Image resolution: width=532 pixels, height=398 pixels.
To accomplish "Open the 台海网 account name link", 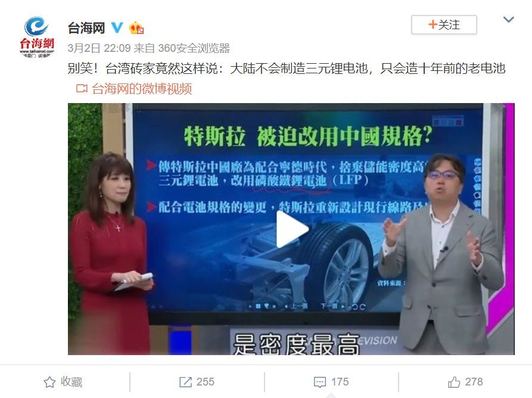I will pyautogui.click(x=86, y=28).
